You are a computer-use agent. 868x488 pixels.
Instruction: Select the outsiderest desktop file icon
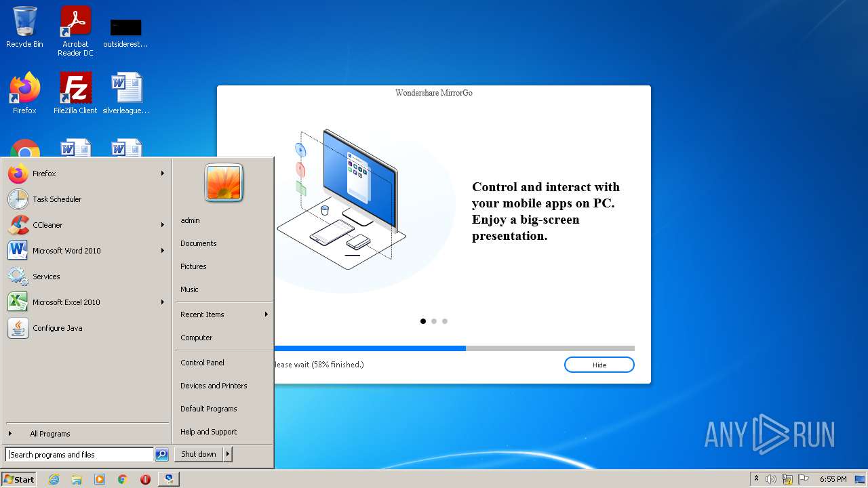(x=126, y=33)
